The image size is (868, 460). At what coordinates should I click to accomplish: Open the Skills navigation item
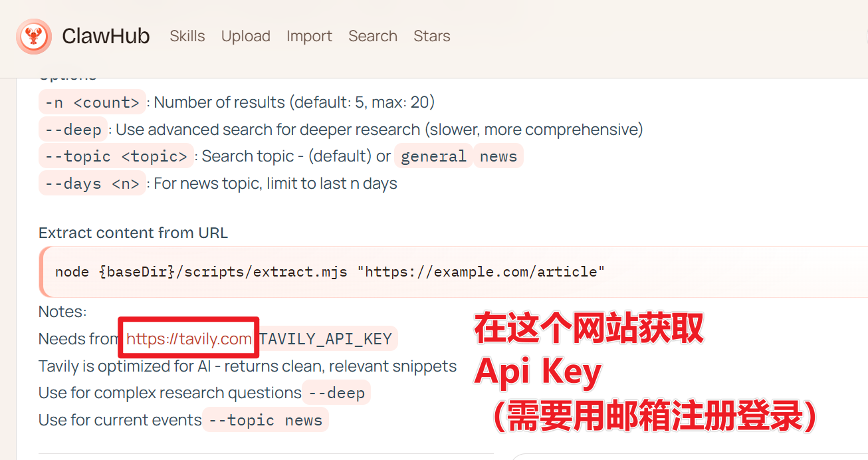click(x=187, y=36)
